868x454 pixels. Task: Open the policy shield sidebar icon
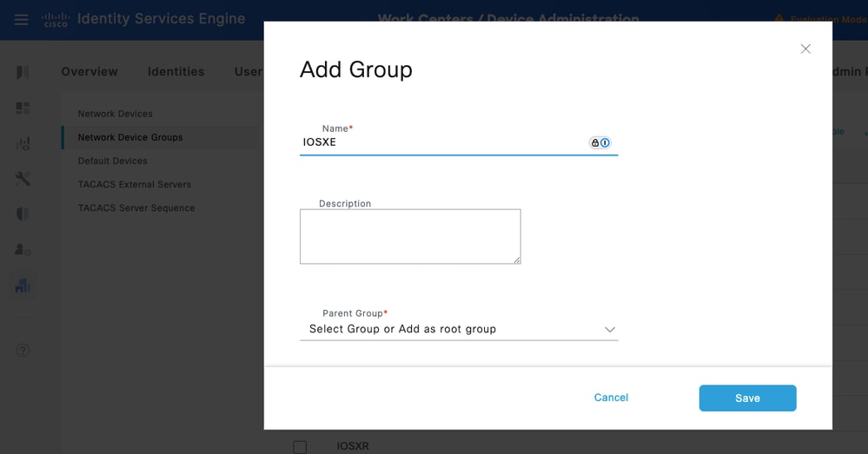(x=23, y=214)
